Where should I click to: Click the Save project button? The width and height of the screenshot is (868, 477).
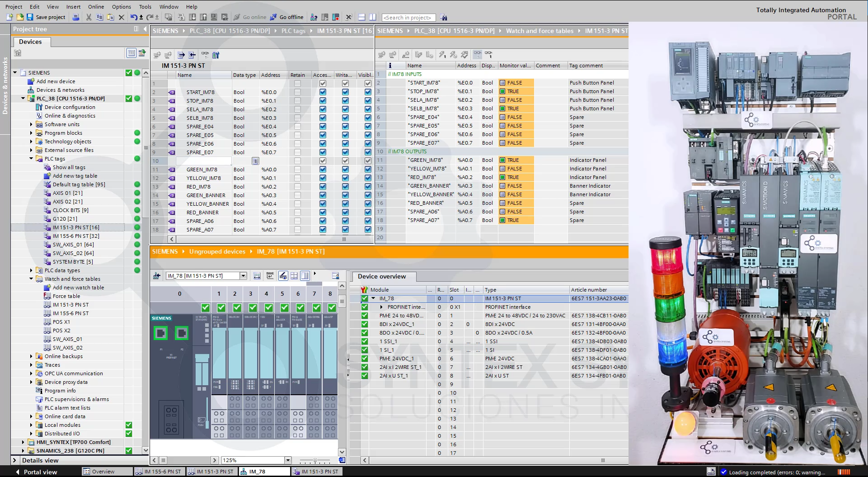click(x=46, y=17)
